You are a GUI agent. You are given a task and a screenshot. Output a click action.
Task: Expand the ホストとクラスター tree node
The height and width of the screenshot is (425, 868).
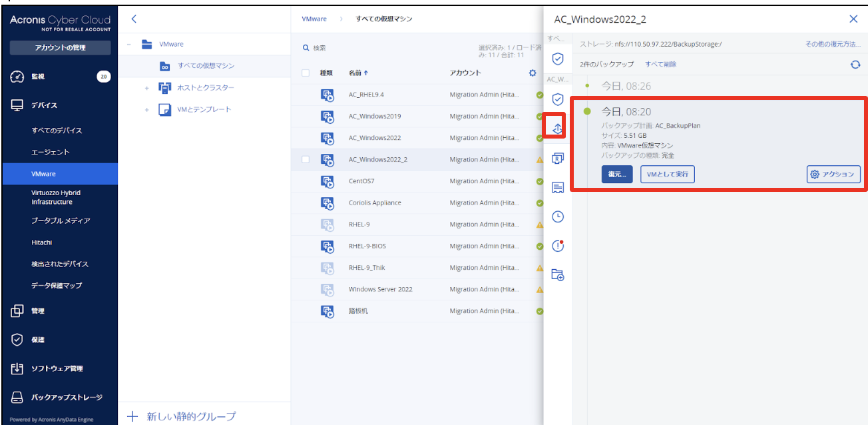point(147,88)
